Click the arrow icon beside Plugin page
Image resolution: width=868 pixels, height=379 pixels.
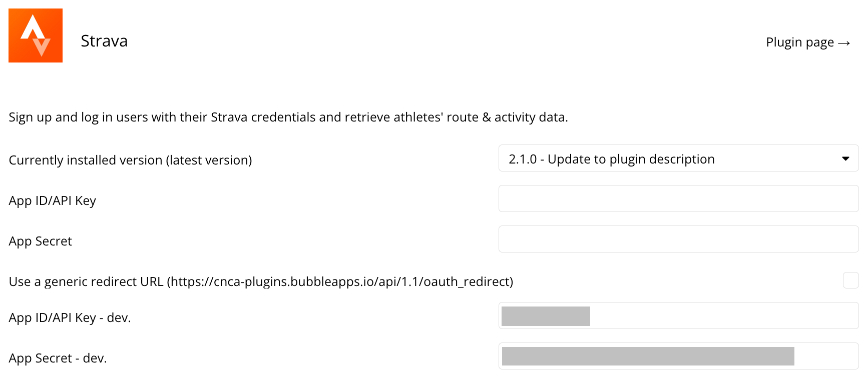point(844,43)
